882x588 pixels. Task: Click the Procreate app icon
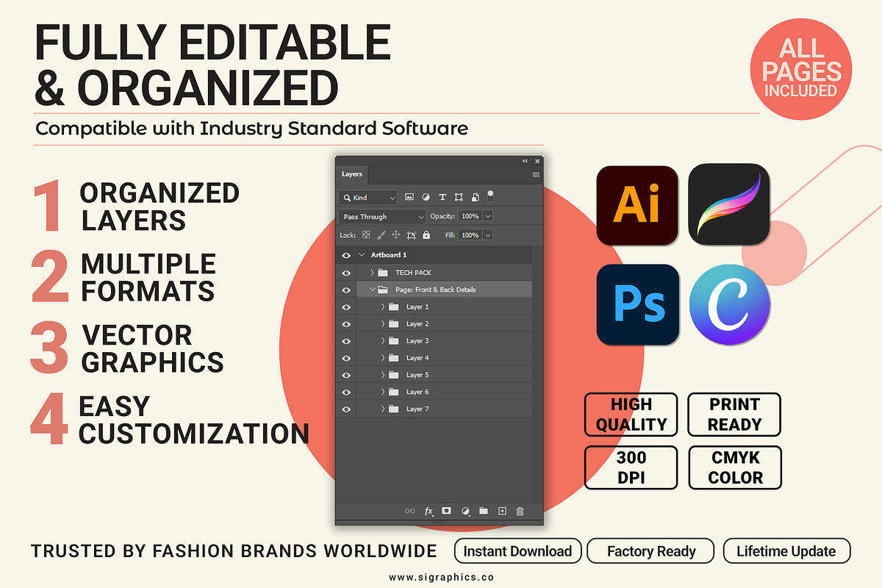729,205
